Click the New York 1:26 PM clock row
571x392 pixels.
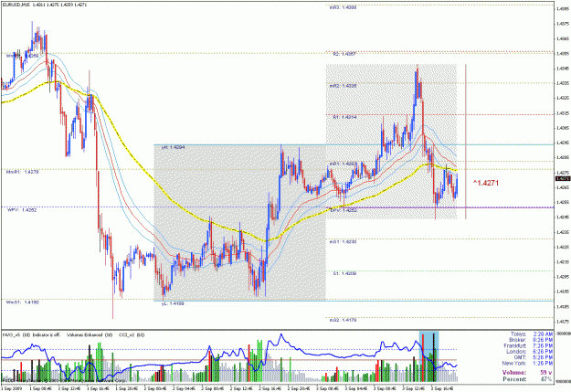(528, 364)
